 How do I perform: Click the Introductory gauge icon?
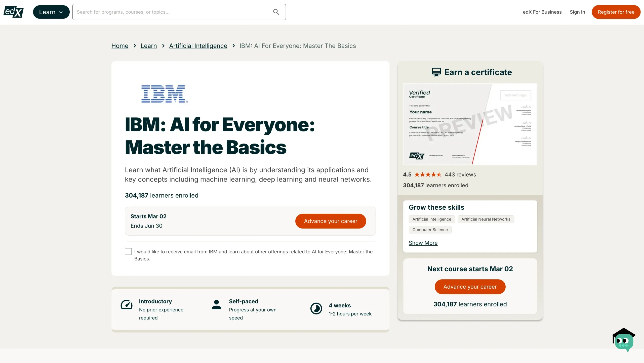(127, 304)
